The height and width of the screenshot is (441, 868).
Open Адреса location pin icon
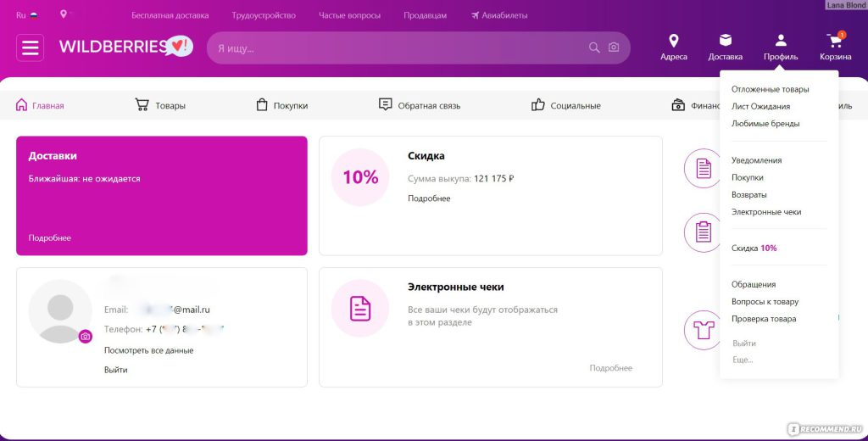[674, 41]
